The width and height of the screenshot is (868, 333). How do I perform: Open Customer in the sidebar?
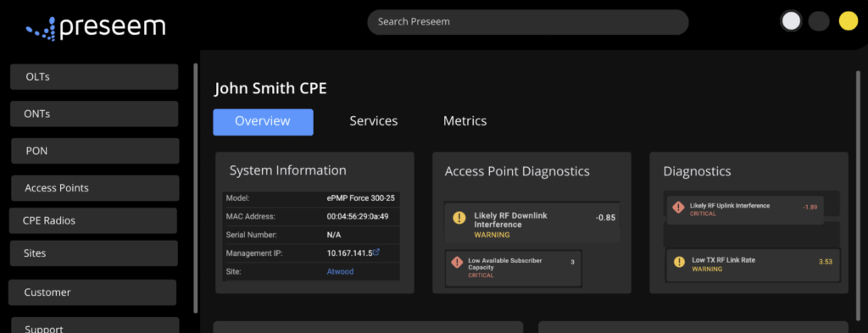(x=92, y=292)
